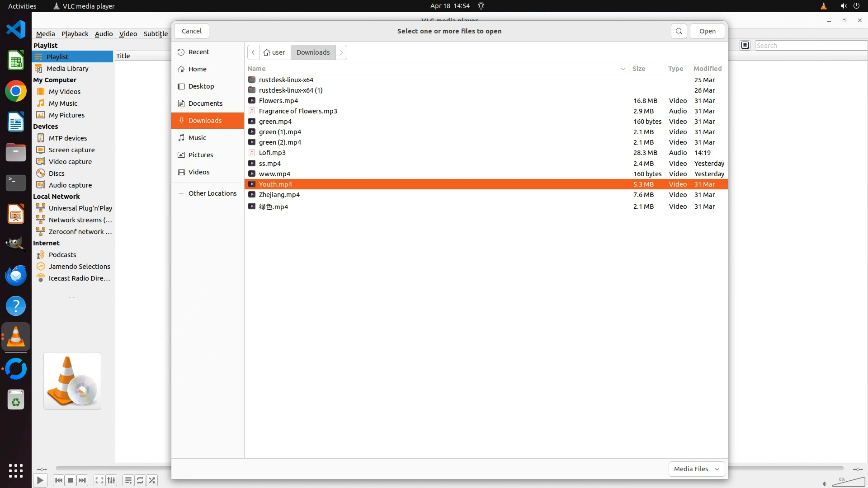Viewport: 868px width, 488px height.
Task: Click the Name column sort arrow
Action: tap(623, 69)
